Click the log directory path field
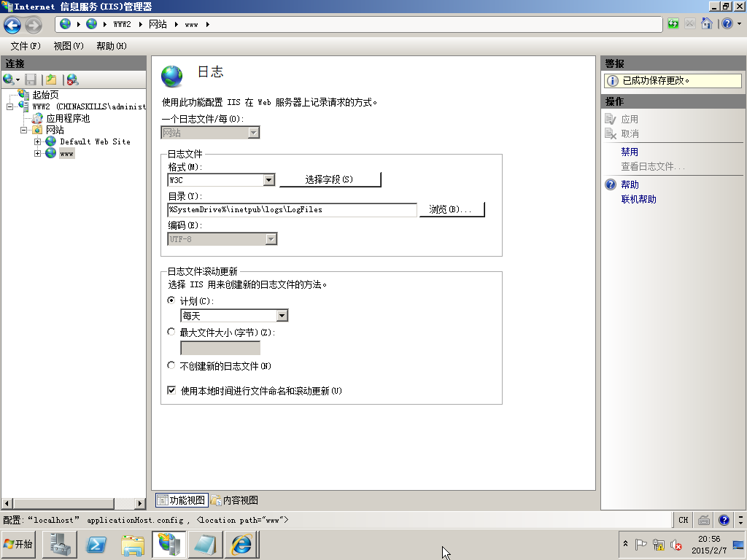 [x=292, y=209]
